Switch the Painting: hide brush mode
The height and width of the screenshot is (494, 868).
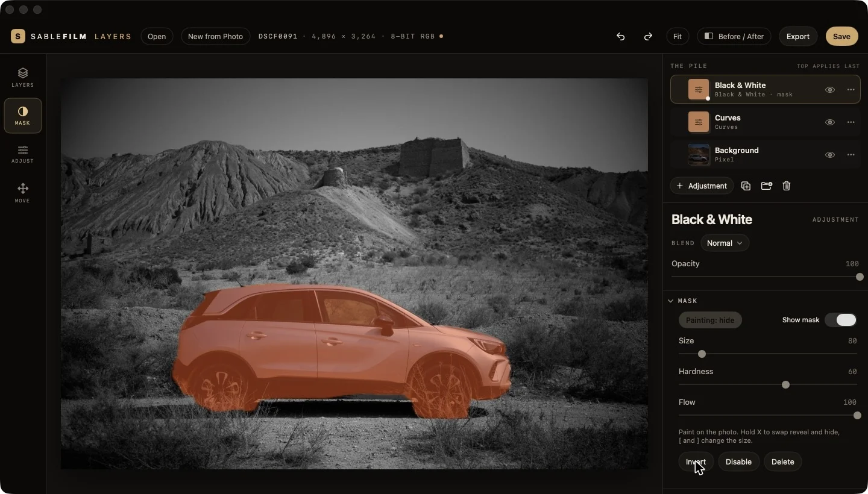point(710,320)
